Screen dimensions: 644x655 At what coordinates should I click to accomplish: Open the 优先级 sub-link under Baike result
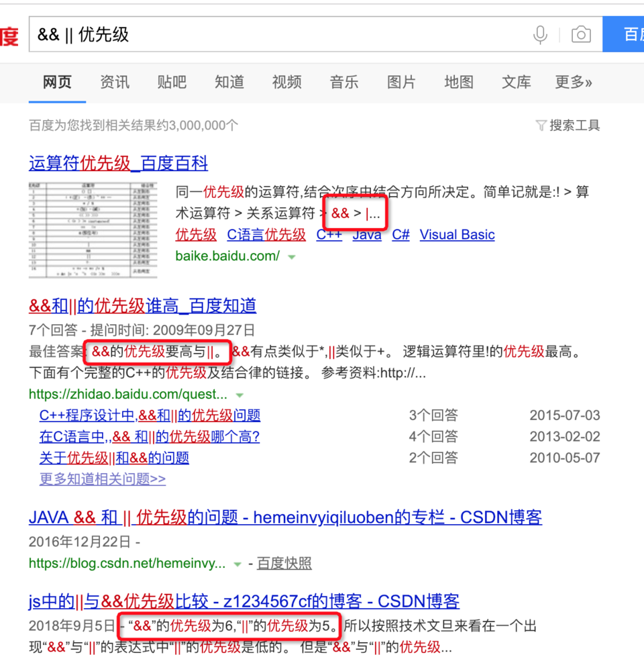click(196, 235)
